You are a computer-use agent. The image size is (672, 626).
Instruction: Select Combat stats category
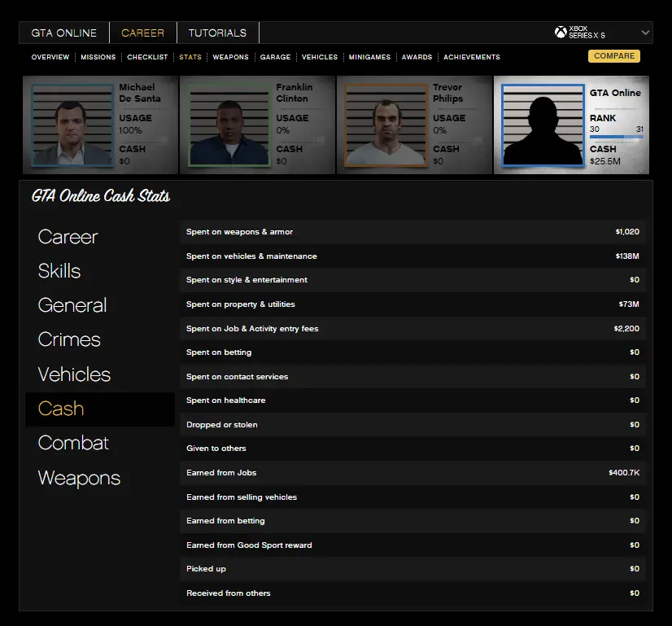(73, 443)
